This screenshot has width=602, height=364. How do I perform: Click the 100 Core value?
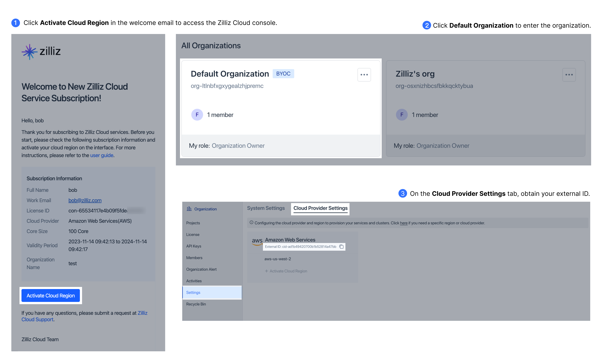(x=78, y=231)
